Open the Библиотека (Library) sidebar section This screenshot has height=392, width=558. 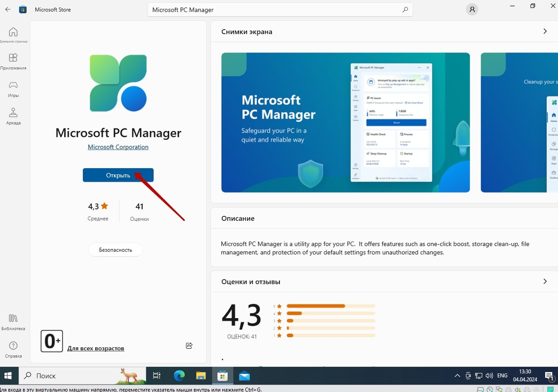(x=13, y=322)
